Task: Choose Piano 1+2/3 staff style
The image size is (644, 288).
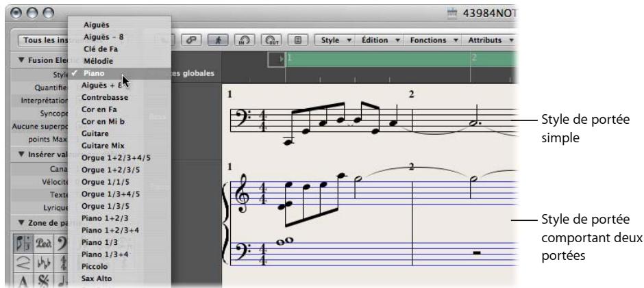Action: coord(119,218)
